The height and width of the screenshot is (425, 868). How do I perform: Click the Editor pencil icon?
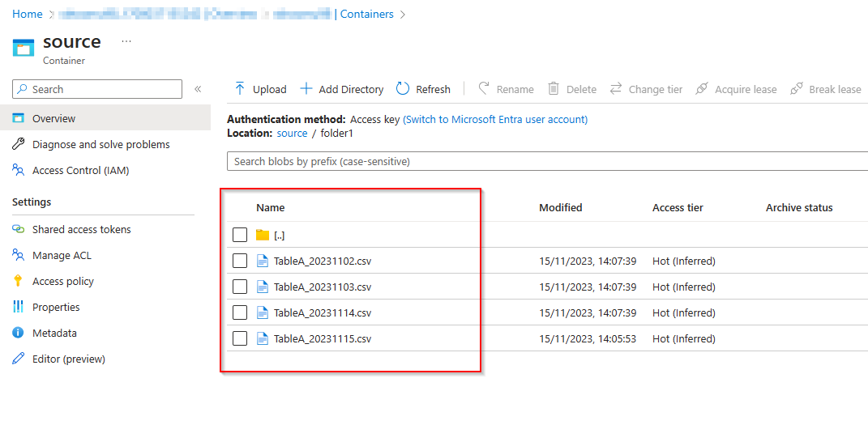(x=19, y=359)
